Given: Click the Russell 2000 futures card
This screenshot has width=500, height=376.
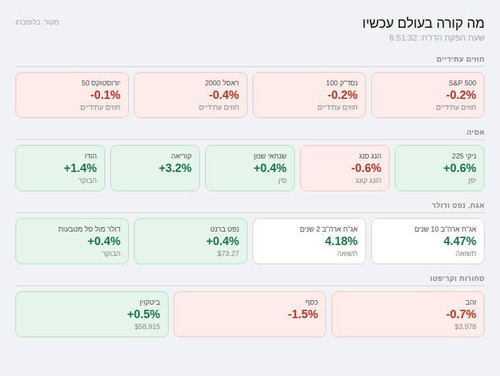Looking at the screenshot, I should pos(191,95).
